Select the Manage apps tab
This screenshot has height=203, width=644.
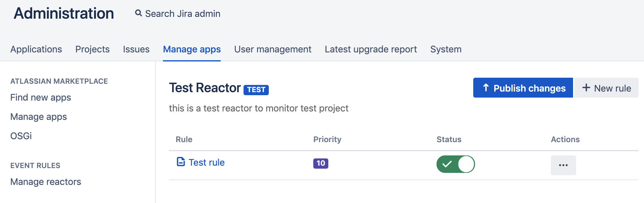click(192, 49)
